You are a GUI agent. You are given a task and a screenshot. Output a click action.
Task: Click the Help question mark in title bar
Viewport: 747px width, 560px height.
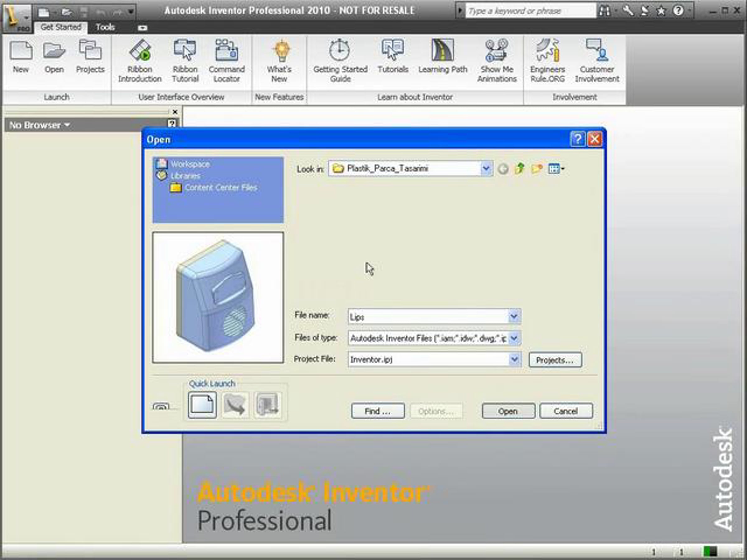(678, 11)
